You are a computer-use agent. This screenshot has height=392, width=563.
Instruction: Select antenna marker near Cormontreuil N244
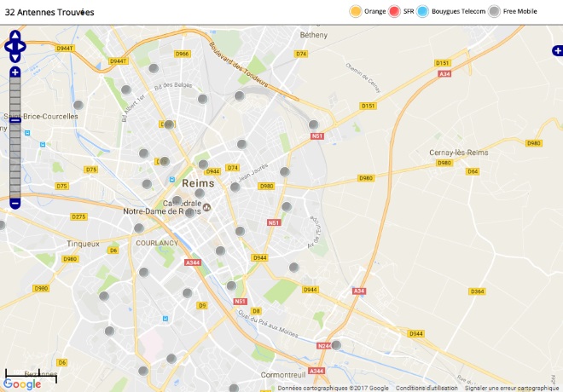coord(336,345)
